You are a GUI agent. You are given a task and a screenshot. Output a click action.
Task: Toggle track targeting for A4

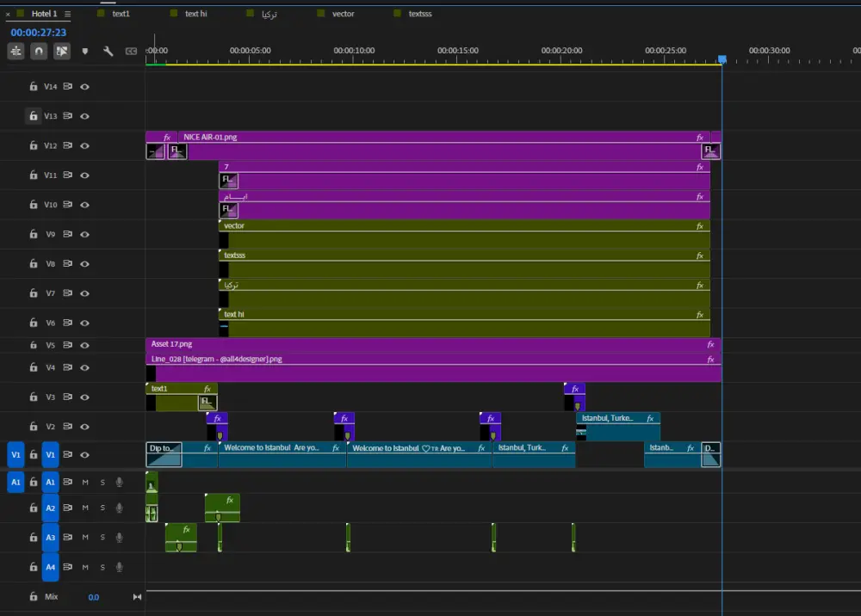51,567
